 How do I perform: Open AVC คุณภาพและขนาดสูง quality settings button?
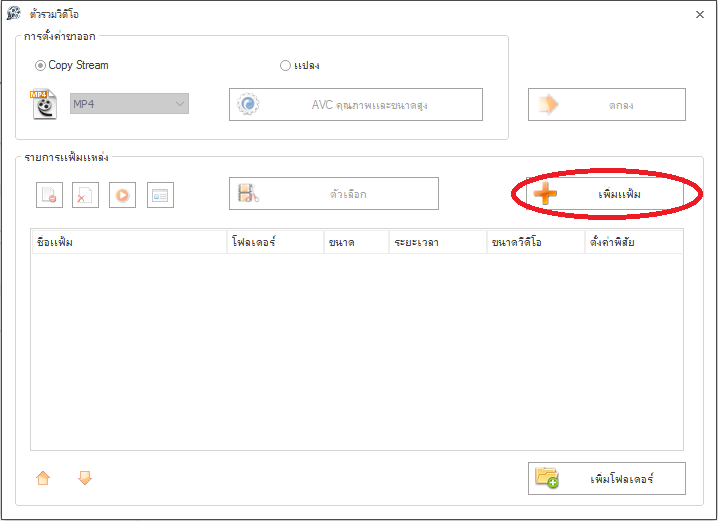(356, 104)
